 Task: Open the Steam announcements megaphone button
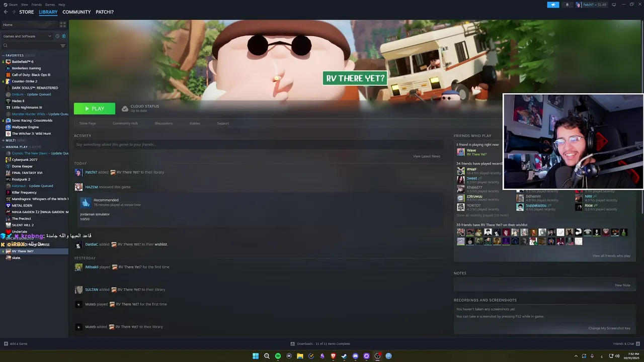(553, 5)
